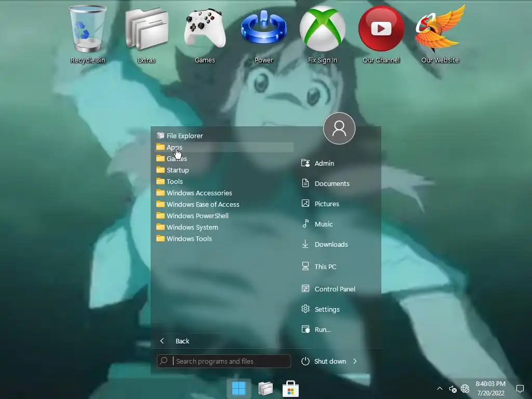Expand the Apps folder in start menu
532x399 pixels.
point(224,147)
